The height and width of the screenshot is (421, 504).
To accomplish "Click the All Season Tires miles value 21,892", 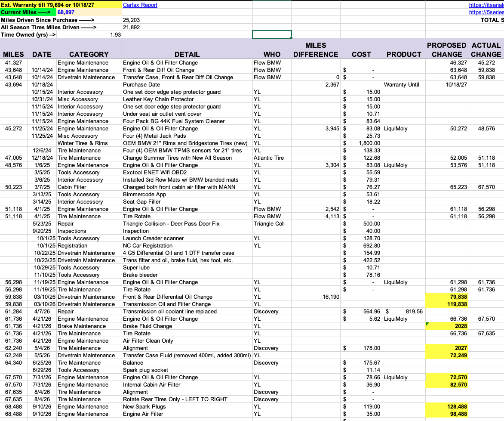I will (132, 28).
